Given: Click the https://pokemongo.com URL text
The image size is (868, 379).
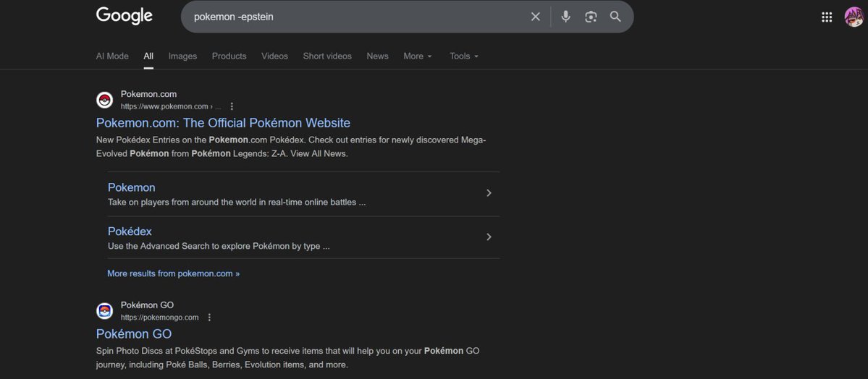Looking at the screenshot, I should tap(159, 318).
